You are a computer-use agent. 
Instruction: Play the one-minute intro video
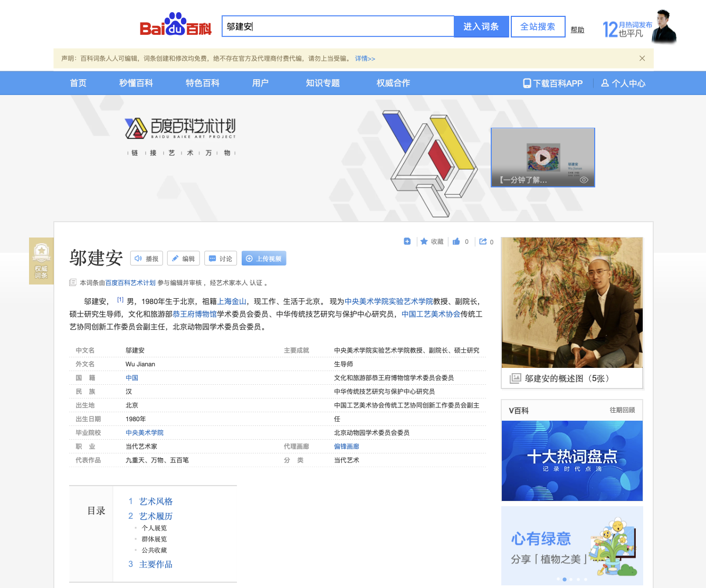(542, 157)
